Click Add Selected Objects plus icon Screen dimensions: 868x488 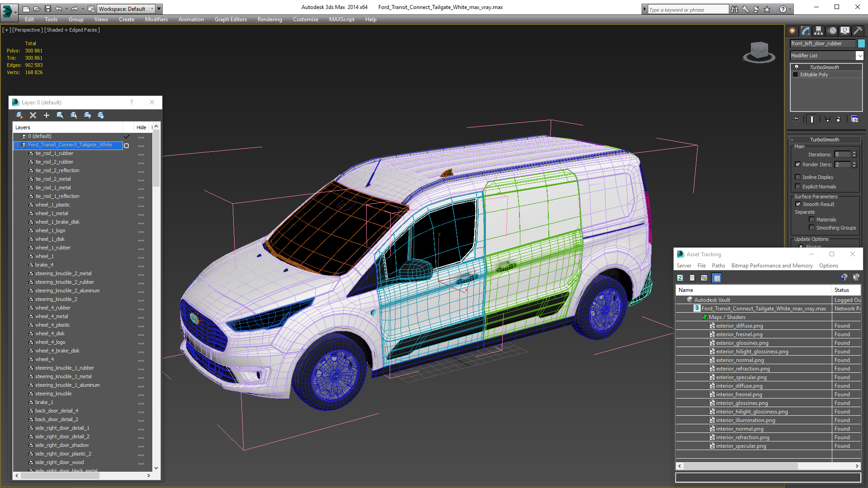coord(46,115)
